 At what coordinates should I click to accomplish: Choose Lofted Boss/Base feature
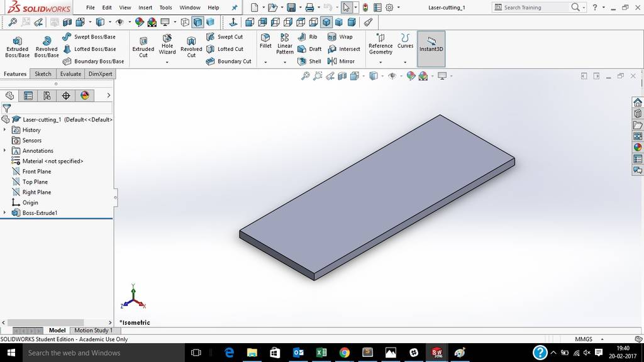pyautogui.click(x=89, y=49)
